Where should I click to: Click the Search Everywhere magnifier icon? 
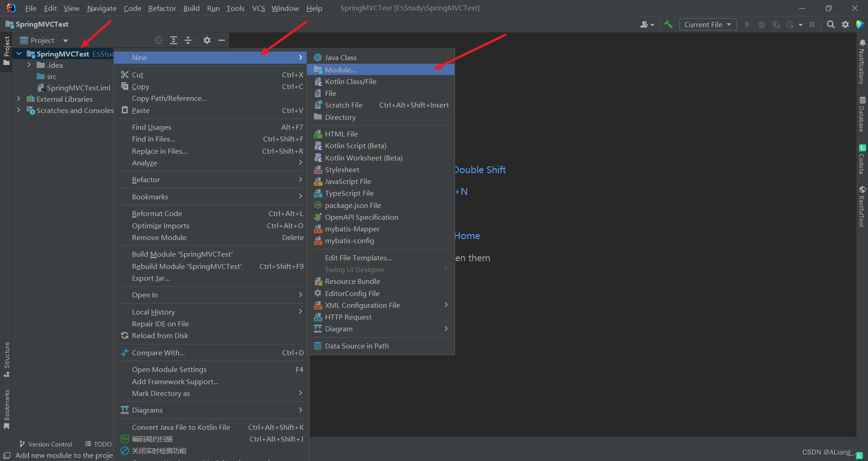830,24
